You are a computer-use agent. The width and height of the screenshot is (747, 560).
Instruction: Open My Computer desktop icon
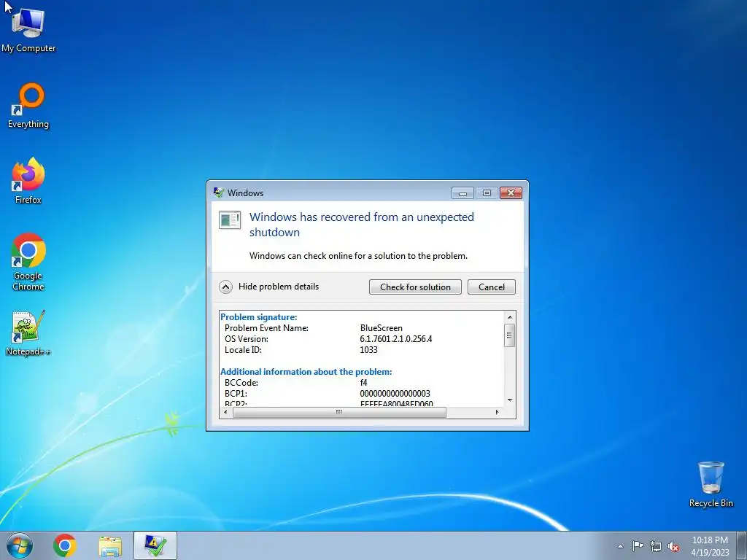pos(28,30)
